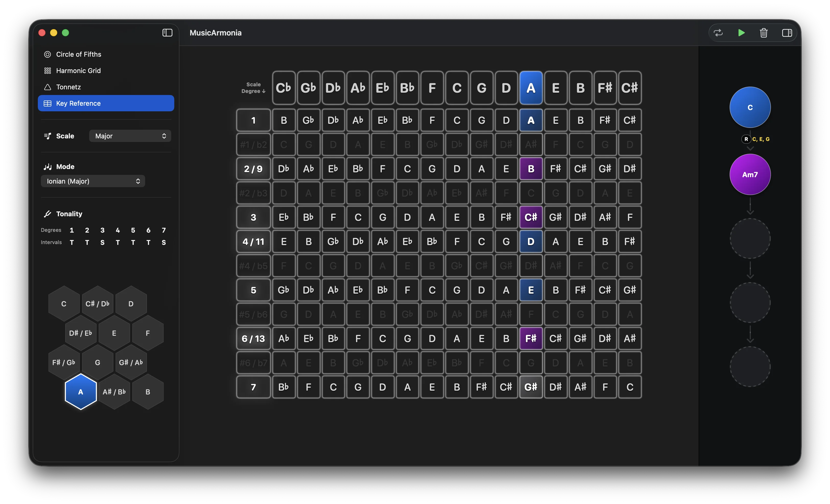Screen dimensions: 830x504
Task: Click the Tonnetz triangle icon
Action: point(48,87)
